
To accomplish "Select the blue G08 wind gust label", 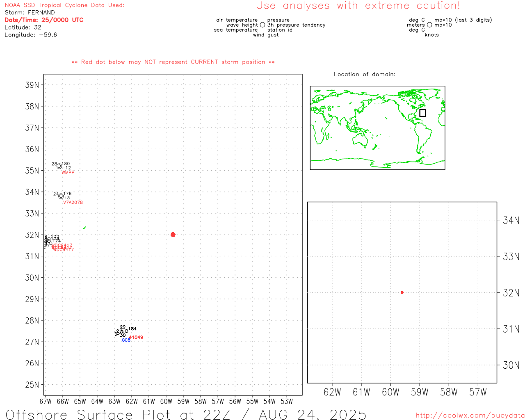I will [x=126, y=340].
